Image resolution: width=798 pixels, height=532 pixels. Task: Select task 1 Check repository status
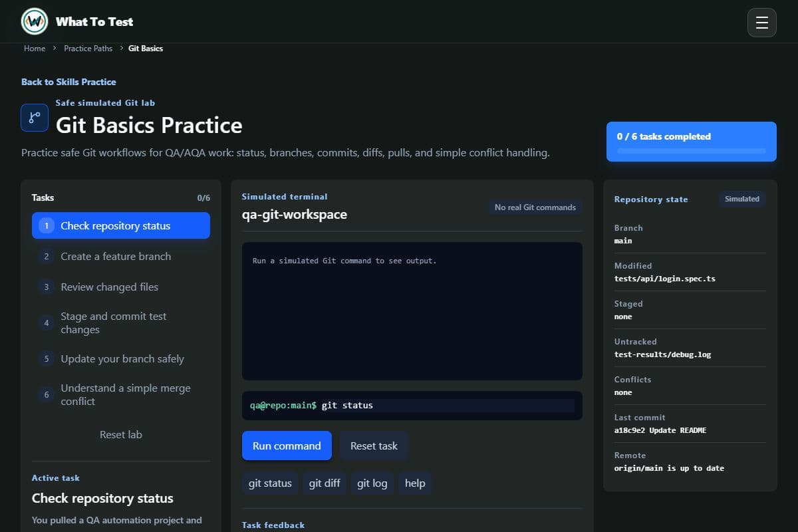(121, 225)
